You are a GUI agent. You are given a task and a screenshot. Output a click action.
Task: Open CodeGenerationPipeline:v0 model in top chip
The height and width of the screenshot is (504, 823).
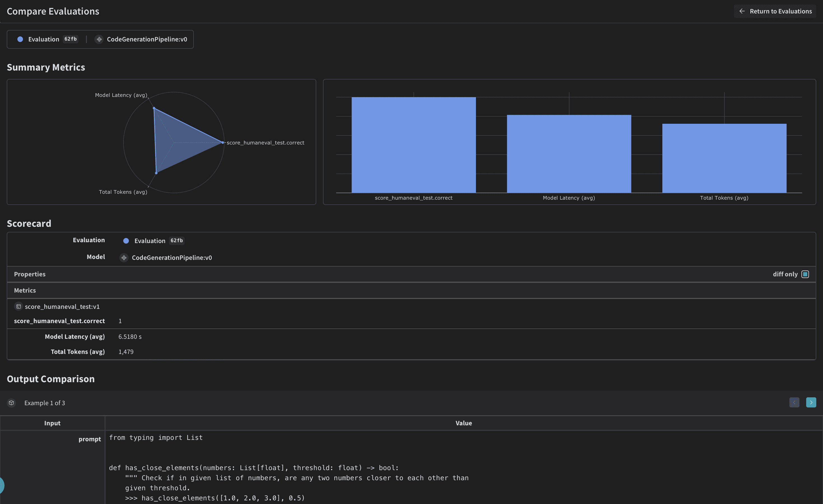[147, 39]
